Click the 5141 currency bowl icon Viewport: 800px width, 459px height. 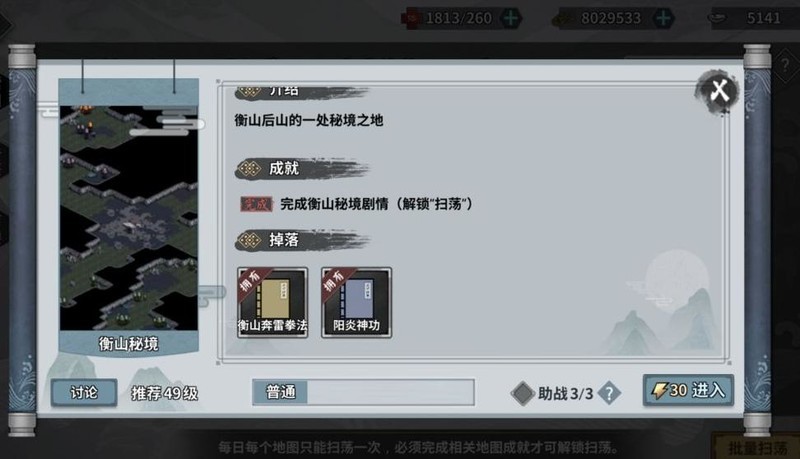[717, 18]
